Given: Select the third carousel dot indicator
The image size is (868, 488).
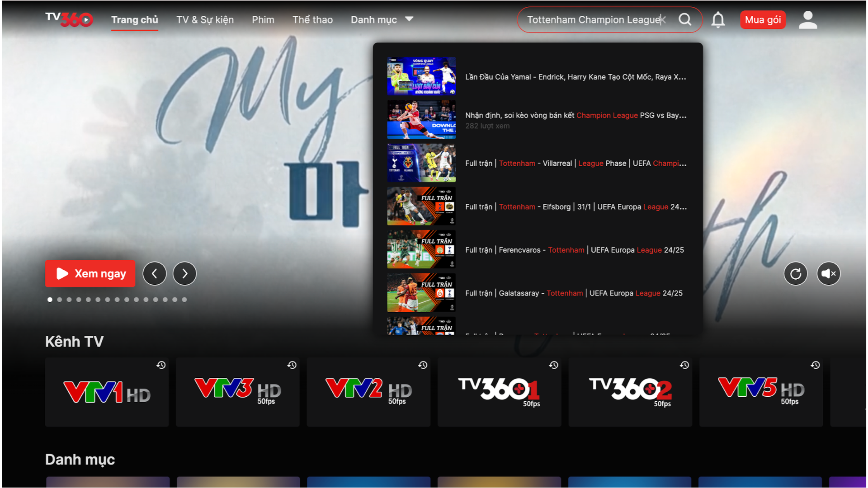Looking at the screenshot, I should click(69, 300).
